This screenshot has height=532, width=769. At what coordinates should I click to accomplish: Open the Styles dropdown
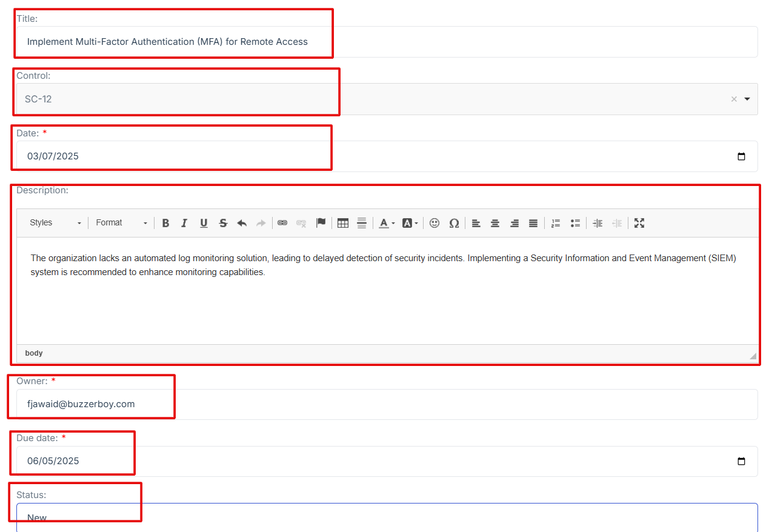coord(55,223)
